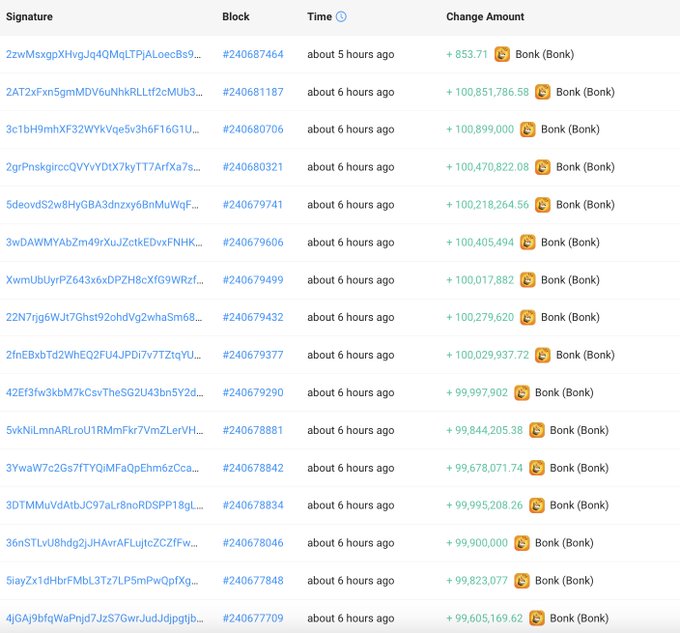Click the Bonk icon next to +99,605,169.62

coord(537,618)
